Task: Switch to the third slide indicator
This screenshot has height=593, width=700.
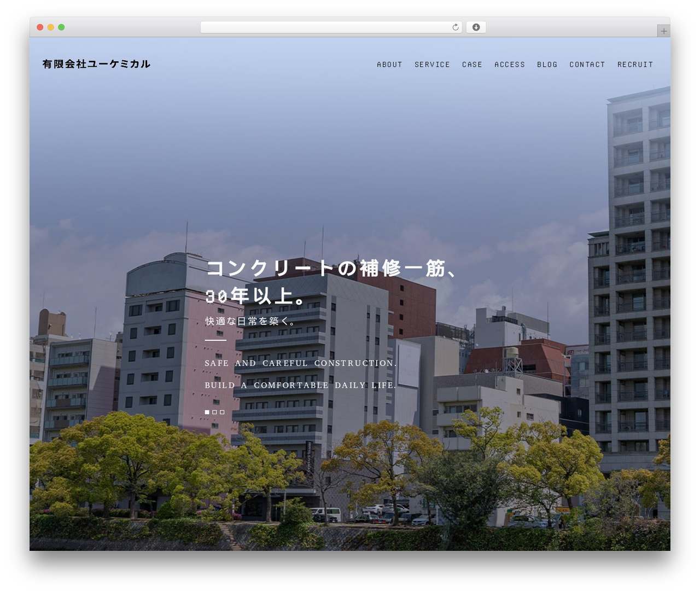Action: 222,412
